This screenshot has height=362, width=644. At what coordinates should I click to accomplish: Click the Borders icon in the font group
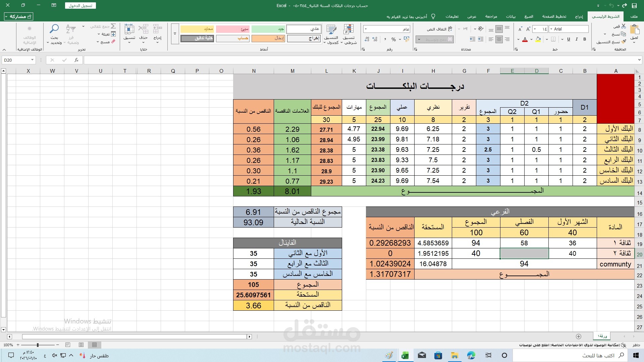point(553,39)
